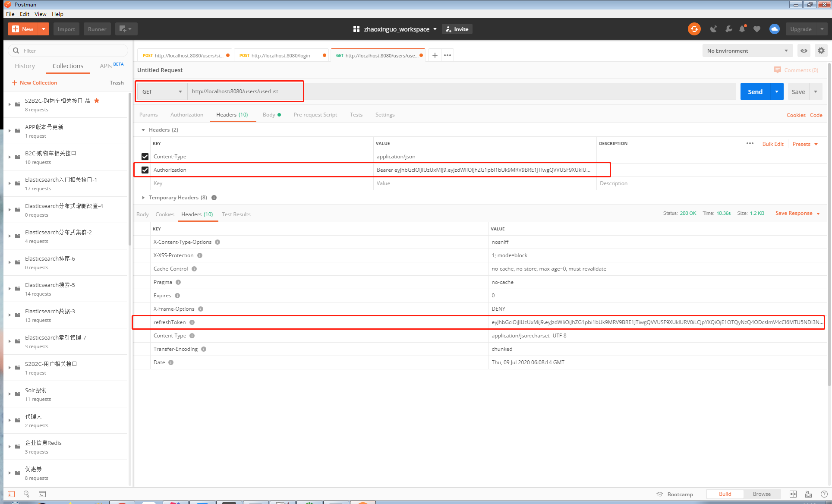Click the orange sync status icon
This screenshot has height=504, width=832.
point(694,29)
